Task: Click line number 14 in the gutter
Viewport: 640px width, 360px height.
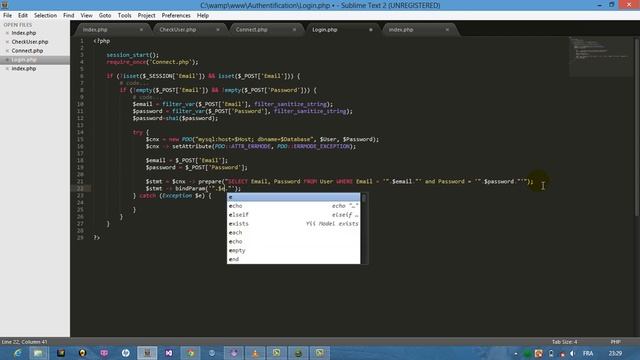Action: click(x=80, y=132)
